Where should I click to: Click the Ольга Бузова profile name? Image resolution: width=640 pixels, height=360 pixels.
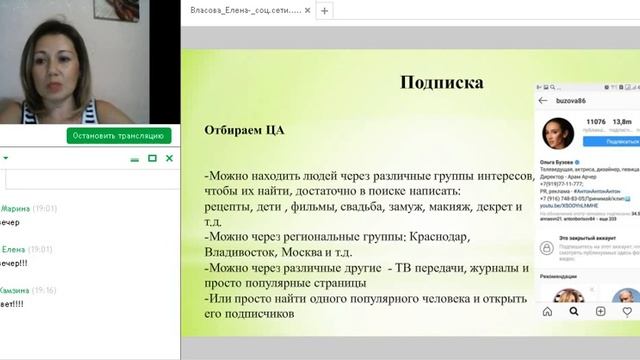click(x=556, y=162)
